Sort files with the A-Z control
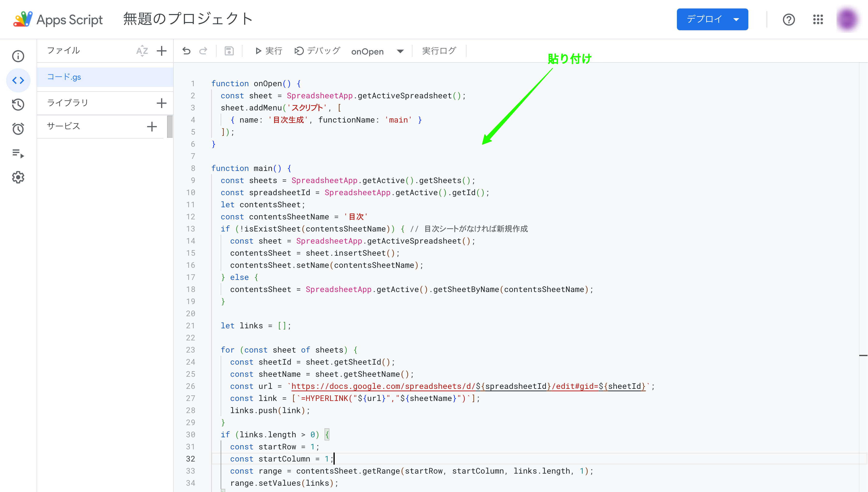868x492 pixels. tap(142, 51)
